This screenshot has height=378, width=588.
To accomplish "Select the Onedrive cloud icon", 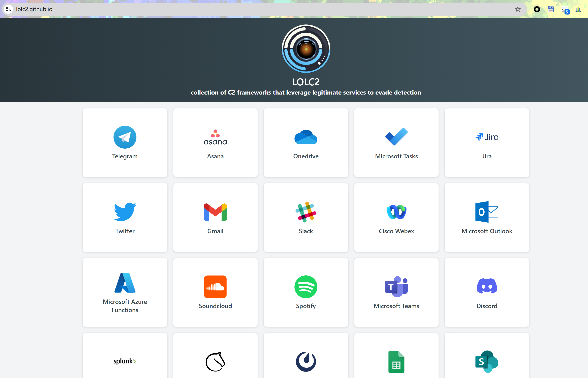I will [306, 137].
